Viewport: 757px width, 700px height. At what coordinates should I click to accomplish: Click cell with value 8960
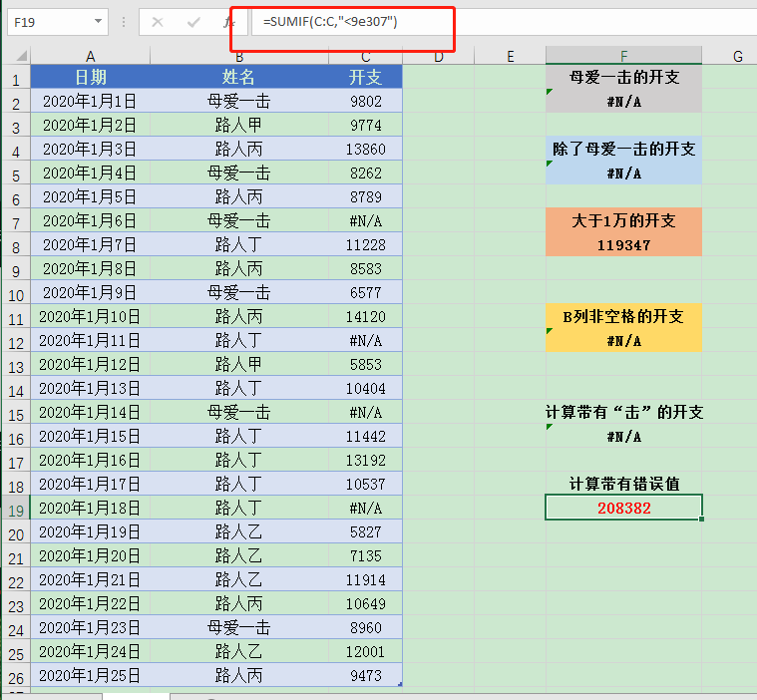(x=365, y=627)
